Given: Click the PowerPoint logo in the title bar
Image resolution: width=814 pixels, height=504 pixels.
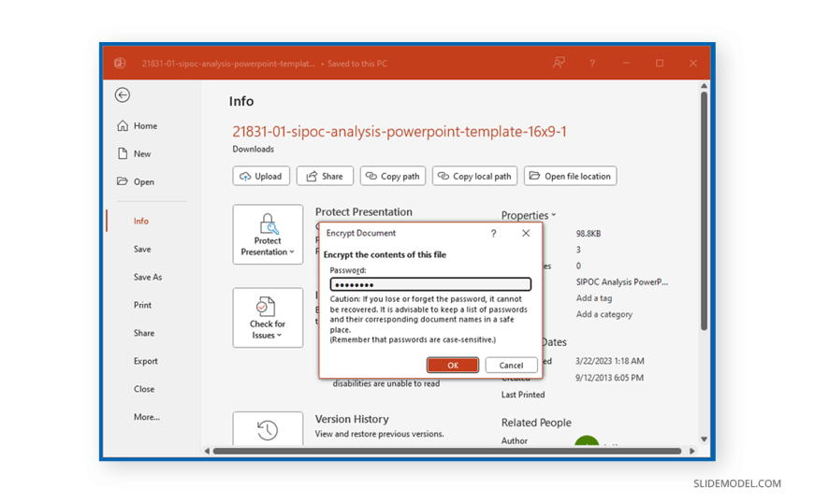Looking at the screenshot, I should point(120,63).
